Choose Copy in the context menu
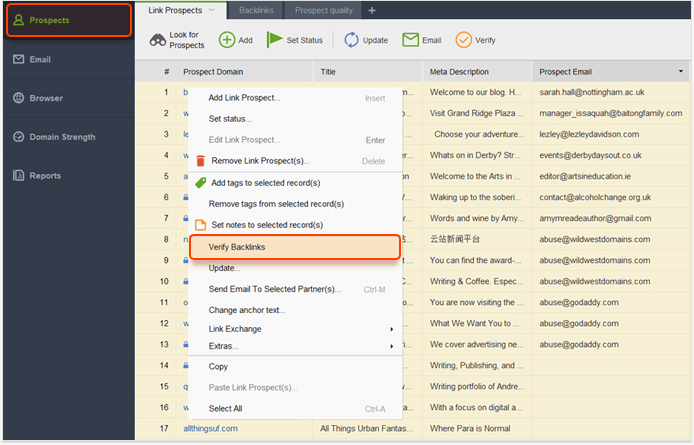 click(x=295, y=366)
